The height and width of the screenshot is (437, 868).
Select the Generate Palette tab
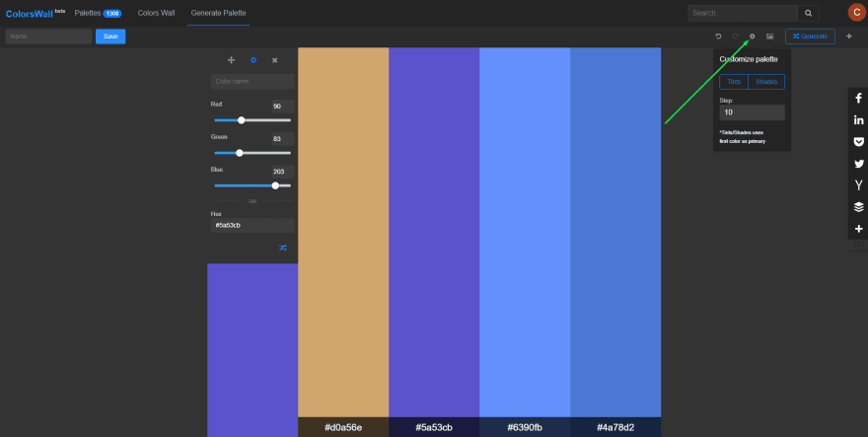pyautogui.click(x=218, y=13)
